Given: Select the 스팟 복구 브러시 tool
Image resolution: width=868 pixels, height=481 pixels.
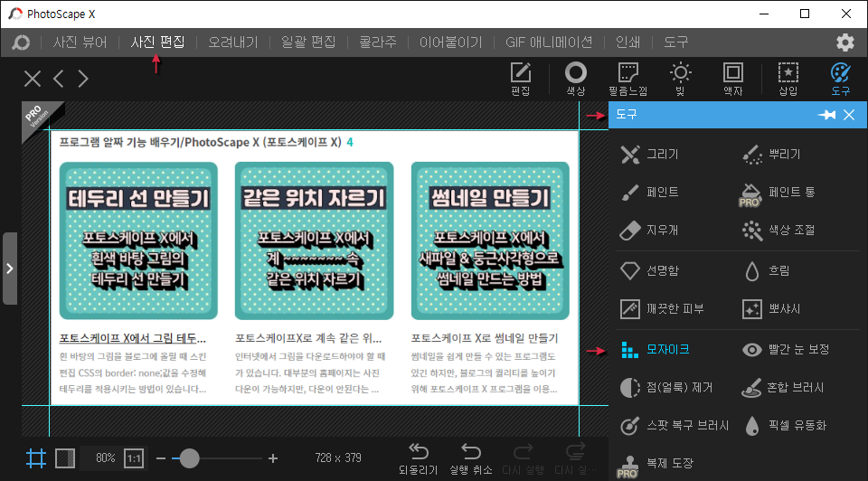Looking at the screenshot, I should (x=675, y=426).
